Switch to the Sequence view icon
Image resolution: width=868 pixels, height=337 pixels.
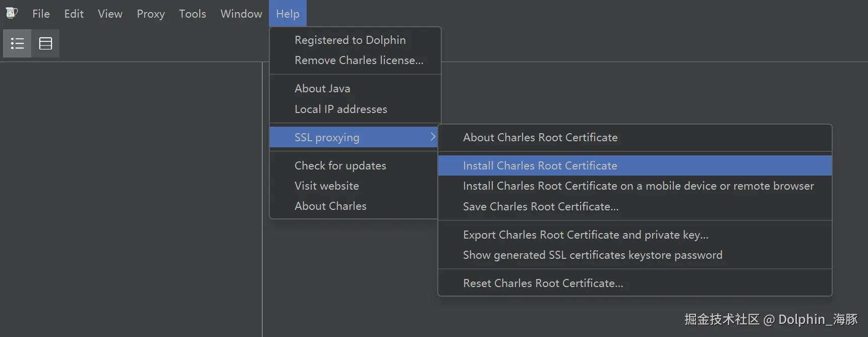[x=45, y=43]
